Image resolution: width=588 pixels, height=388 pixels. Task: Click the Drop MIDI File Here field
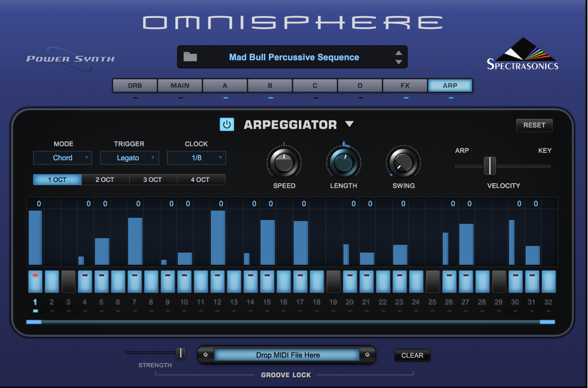point(287,355)
